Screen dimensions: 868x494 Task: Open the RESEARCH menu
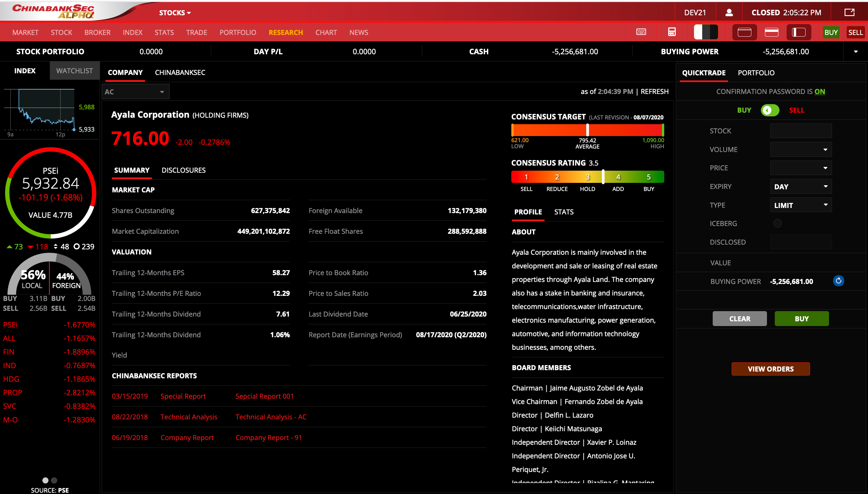pyautogui.click(x=286, y=33)
